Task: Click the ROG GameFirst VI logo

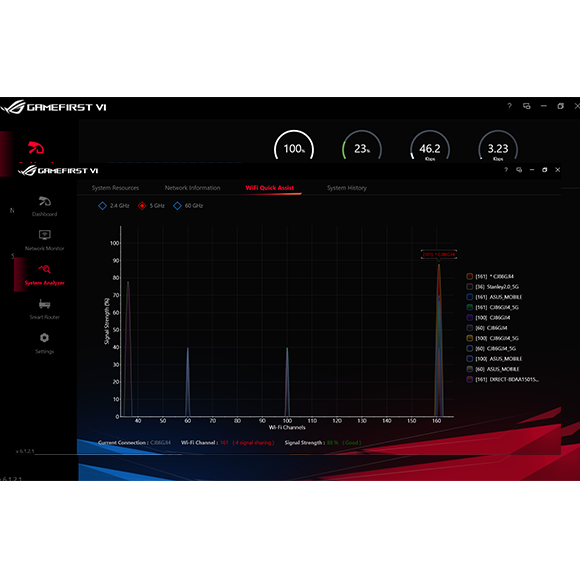Action: [58, 171]
